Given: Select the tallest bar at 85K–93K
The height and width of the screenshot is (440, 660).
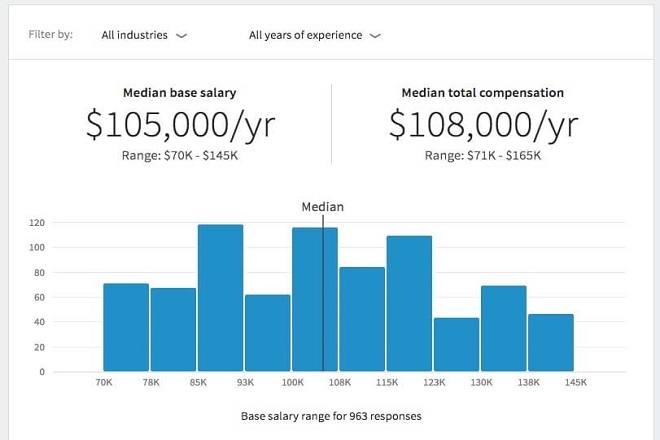Looking at the screenshot, I should tap(220, 298).
